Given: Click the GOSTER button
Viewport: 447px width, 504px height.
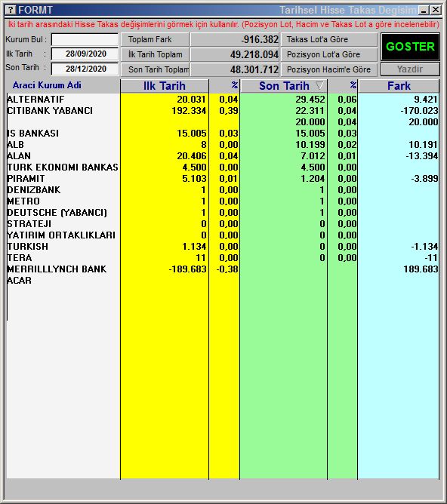Looking at the screenshot, I should point(410,47).
